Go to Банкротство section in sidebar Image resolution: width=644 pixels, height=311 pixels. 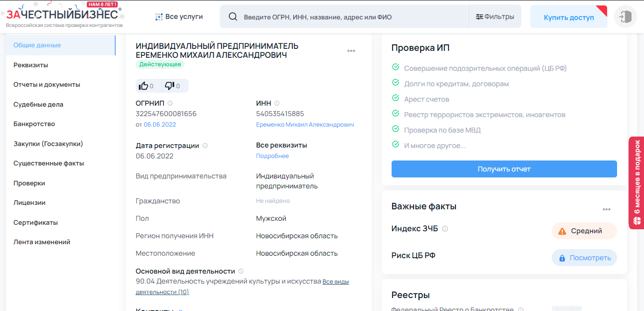tap(34, 124)
